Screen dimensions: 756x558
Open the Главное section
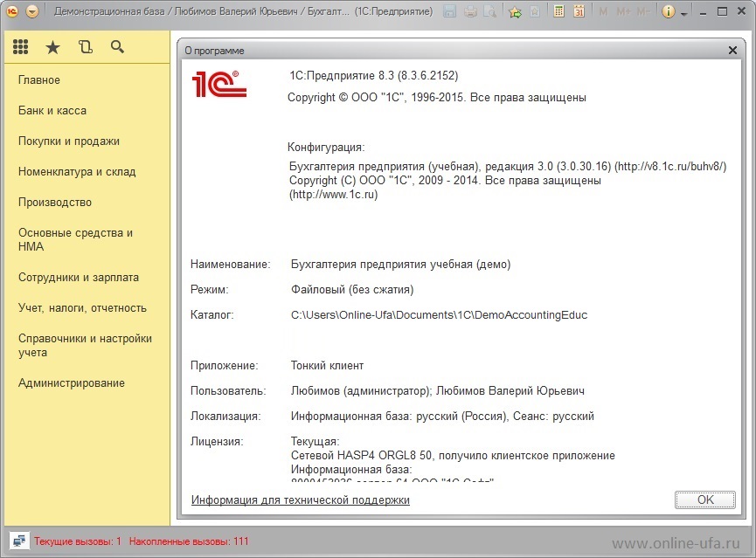pyautogui.click(x=39, y=80)
